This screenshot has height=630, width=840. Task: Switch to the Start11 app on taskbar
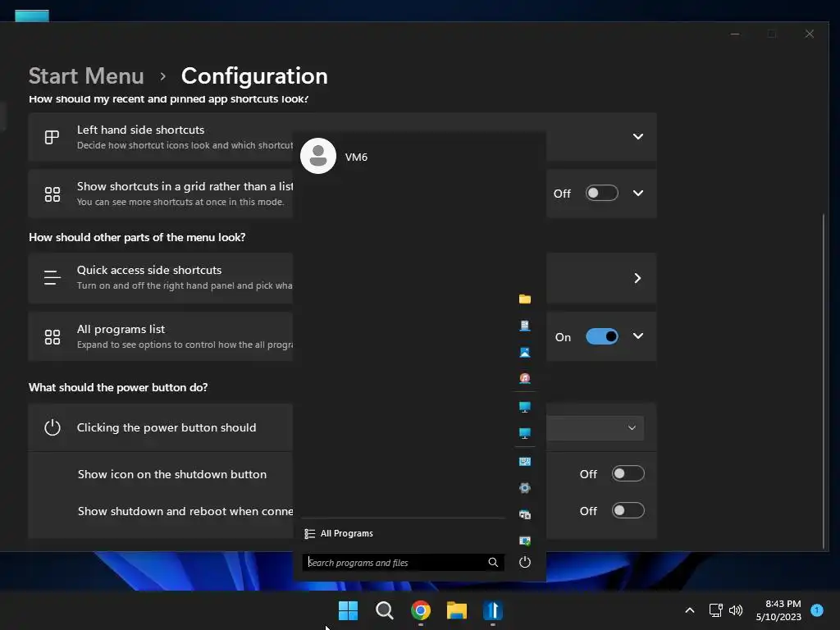coord(493,610)
